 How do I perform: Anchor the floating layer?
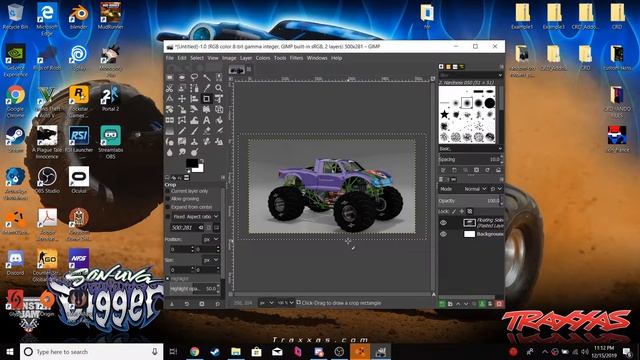pyautogui.click(x=482, y=304)
